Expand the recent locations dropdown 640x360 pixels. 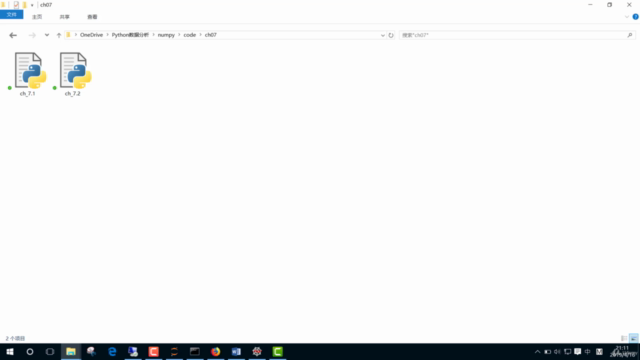(x=47, y=35)
